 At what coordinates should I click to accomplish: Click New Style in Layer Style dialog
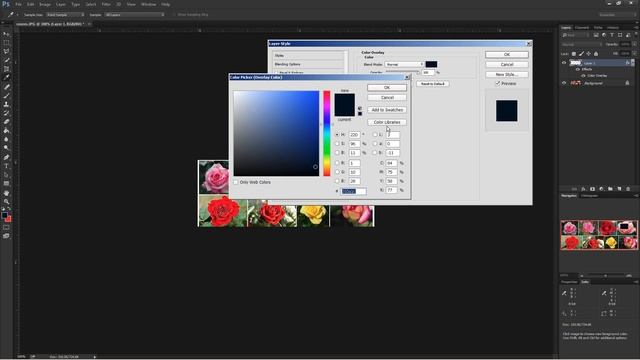tap(507, 75)
